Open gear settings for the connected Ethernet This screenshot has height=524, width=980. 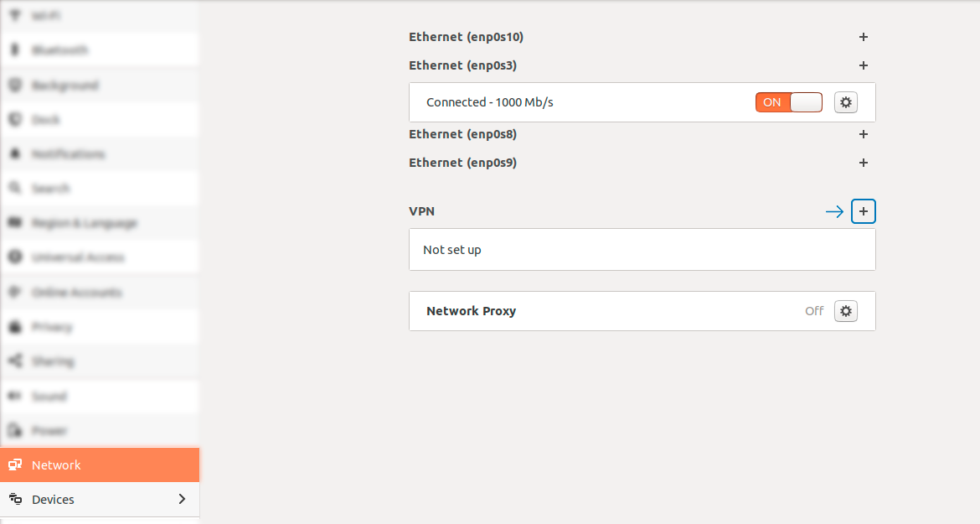tap(846, 102)
